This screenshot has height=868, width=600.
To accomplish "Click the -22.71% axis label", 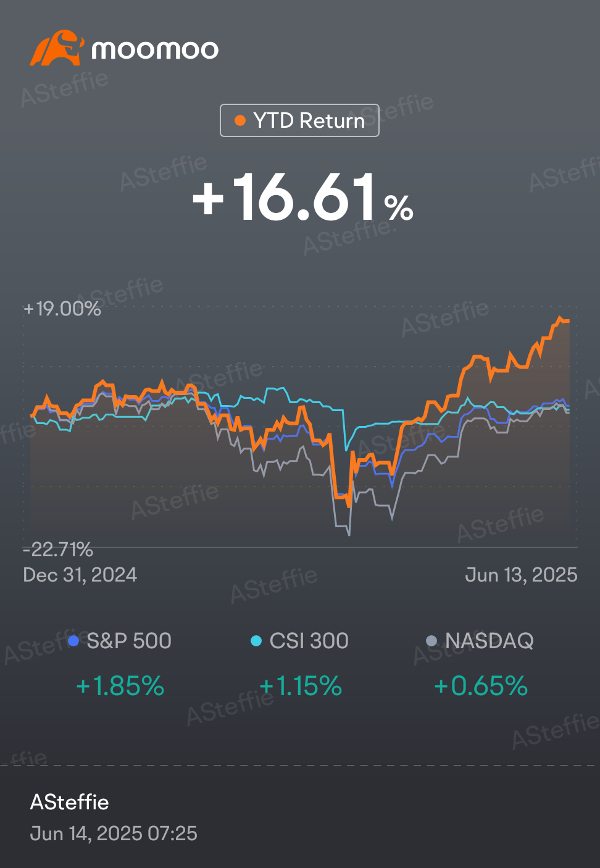I will (58, 549).
